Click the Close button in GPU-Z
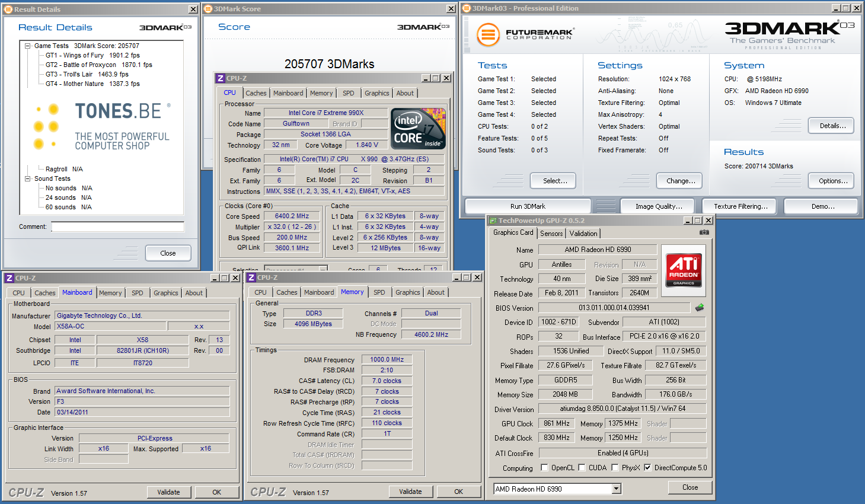The image size is (865, 504). pos(690,487)
